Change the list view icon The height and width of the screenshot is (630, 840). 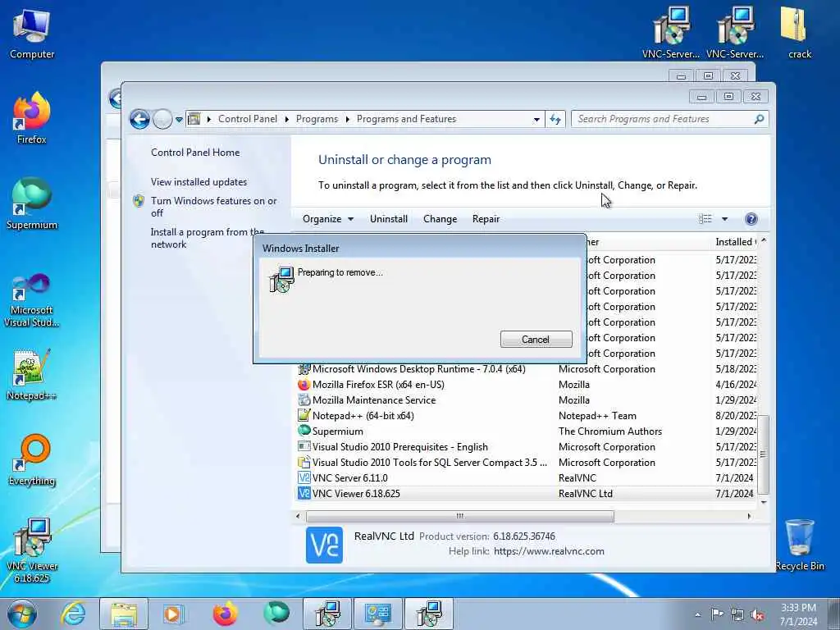pyautogui.click(x=705, y=218)
